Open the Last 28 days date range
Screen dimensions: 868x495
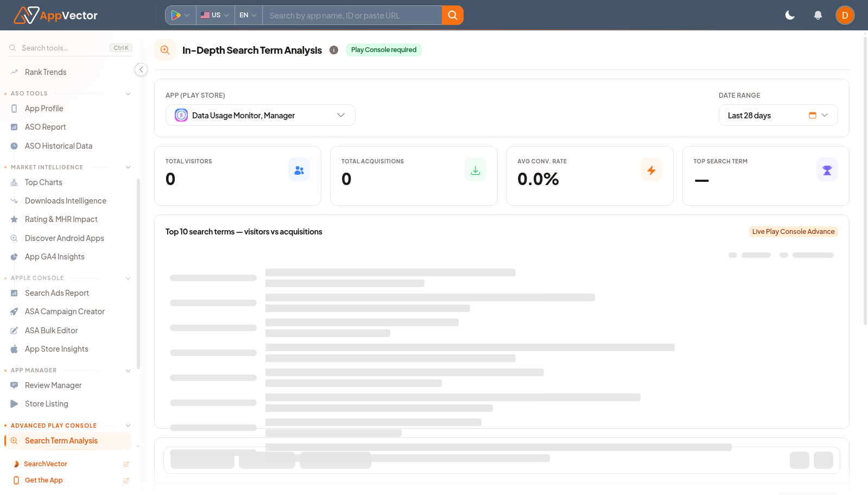(778, 115)
